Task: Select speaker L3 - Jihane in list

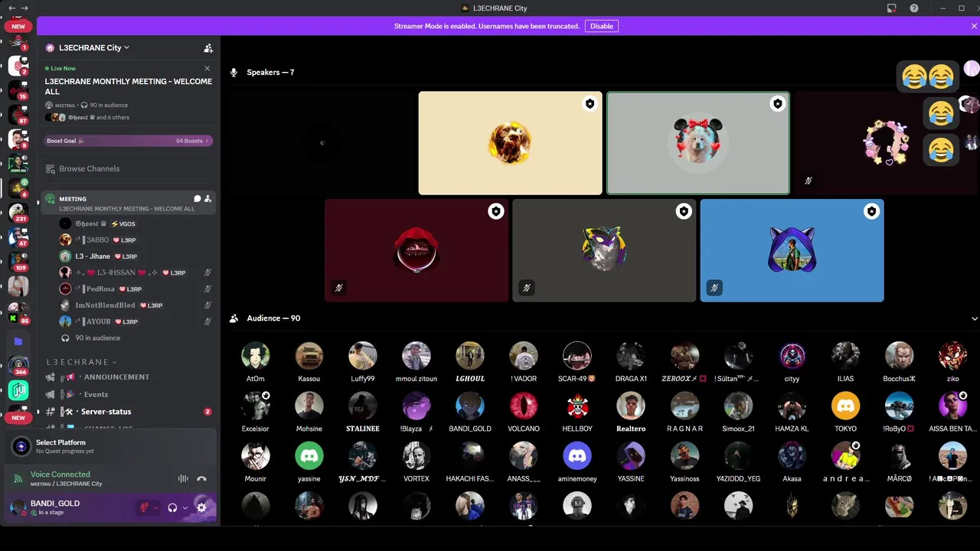Action: pyautogui.click(x=136, y=256)
